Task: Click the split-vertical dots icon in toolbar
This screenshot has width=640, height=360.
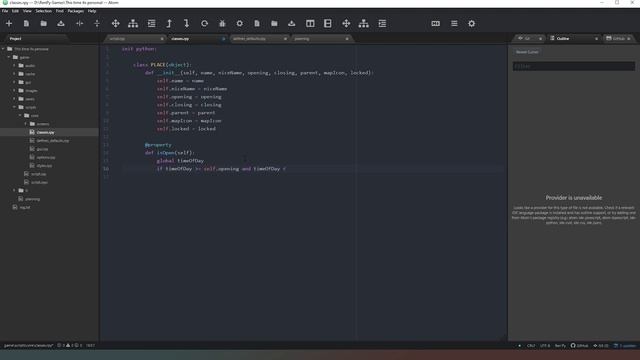Action: [x=97, y=24]
